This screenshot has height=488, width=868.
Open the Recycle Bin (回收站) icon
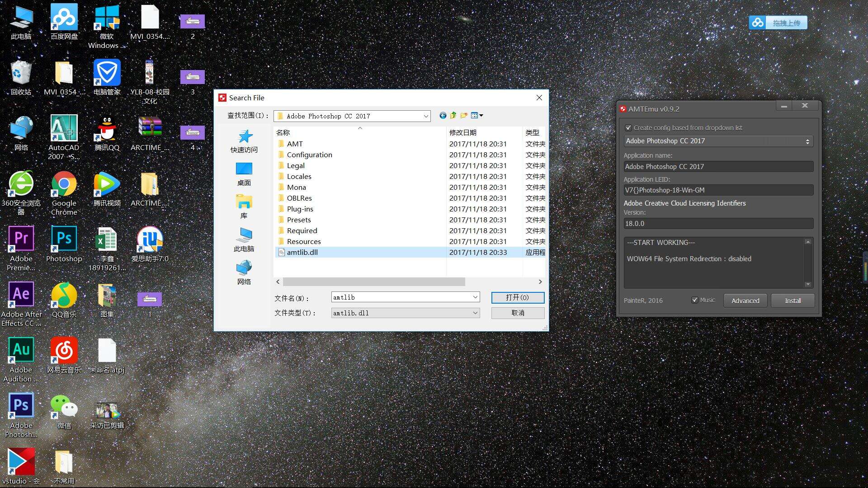pos(21,77)
